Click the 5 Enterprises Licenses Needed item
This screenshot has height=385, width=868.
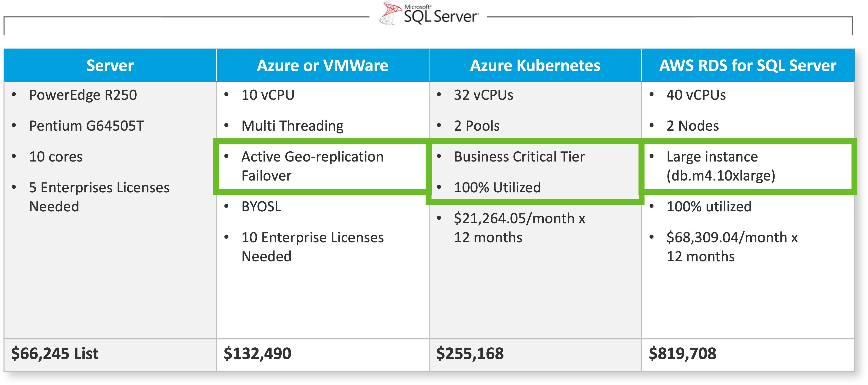(x=99, y=197)
